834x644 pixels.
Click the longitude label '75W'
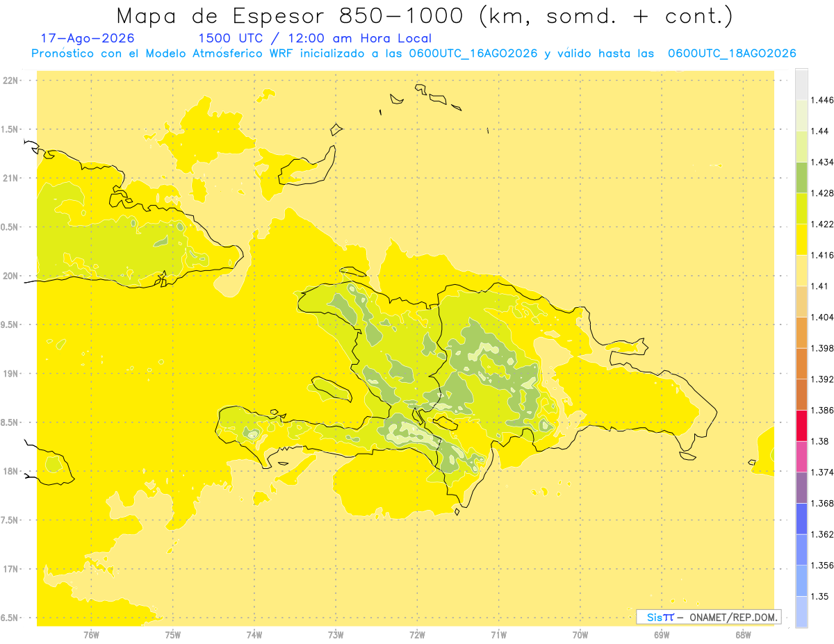click(x=172, y=635)
